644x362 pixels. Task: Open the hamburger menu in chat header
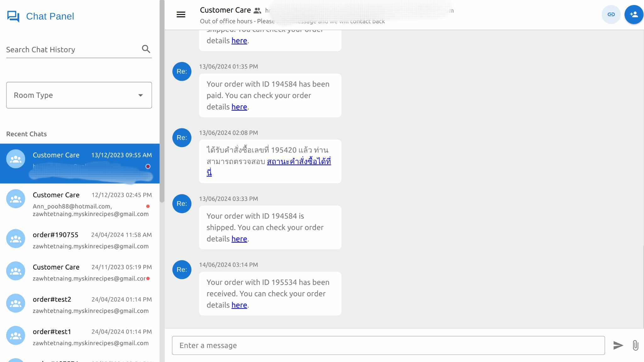pyautogui.click(x=181, y=14)
